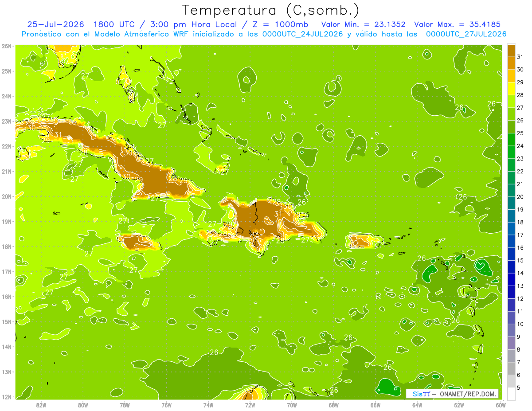Click the white legend swatch below 6
Image resolution: width=532 pixels, height=411 pixels.
coord(511,394)
